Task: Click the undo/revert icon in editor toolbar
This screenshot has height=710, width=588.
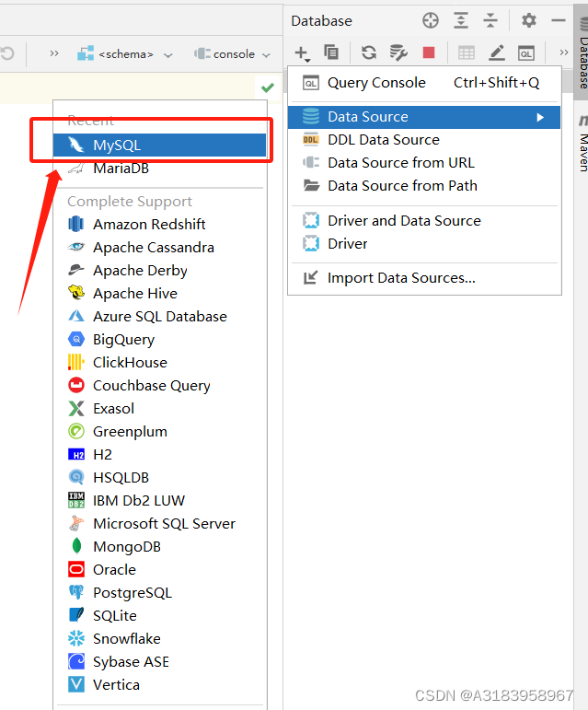Action: [7, 53]
